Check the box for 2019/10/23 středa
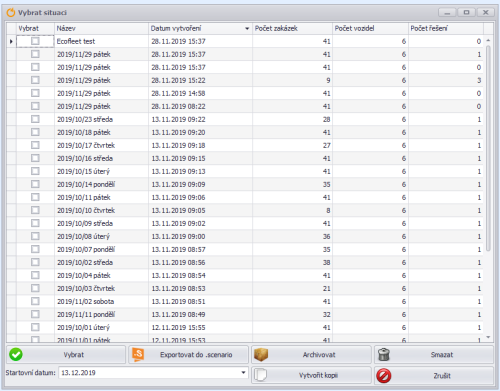Screen dimensions: 500x391 35,119
